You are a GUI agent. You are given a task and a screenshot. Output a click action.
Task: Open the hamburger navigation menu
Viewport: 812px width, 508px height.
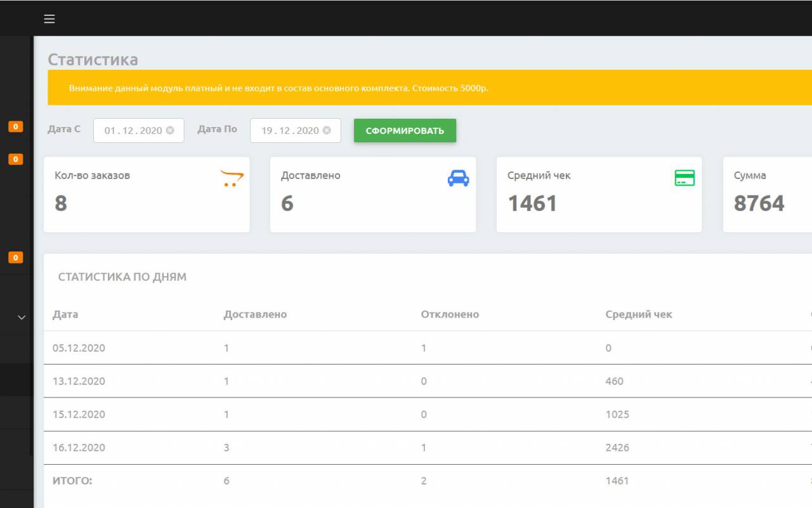49,18
